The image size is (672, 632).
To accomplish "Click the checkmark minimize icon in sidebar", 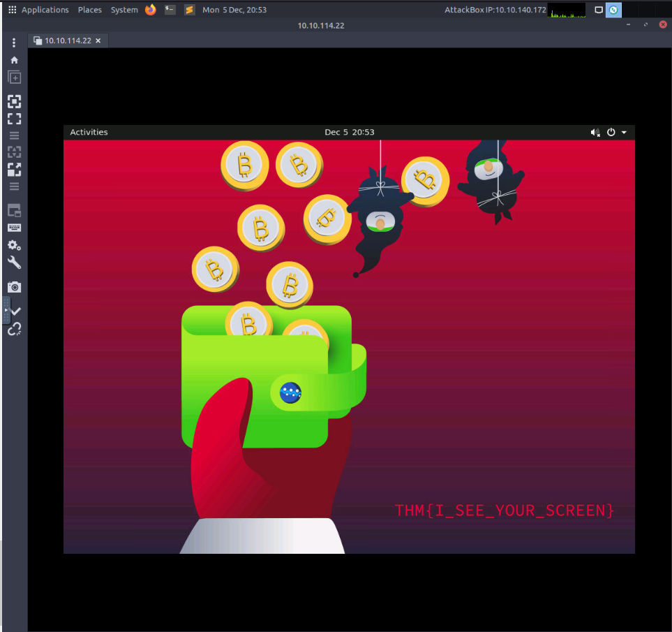I will pos(16,311).
